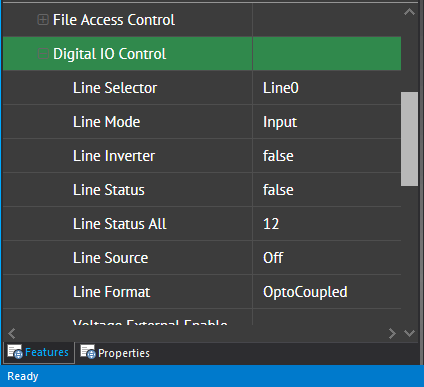Select the Digital IO Control row label

(x=109, y=54)
